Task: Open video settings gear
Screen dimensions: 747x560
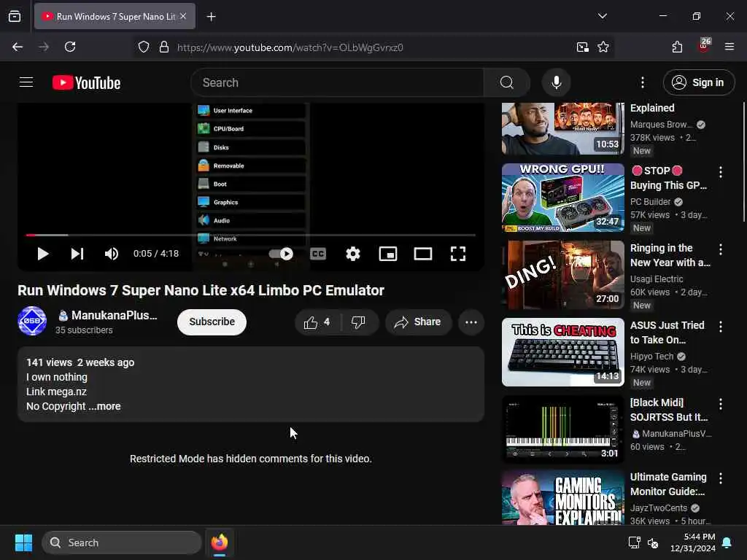Action: pos(353,254)
